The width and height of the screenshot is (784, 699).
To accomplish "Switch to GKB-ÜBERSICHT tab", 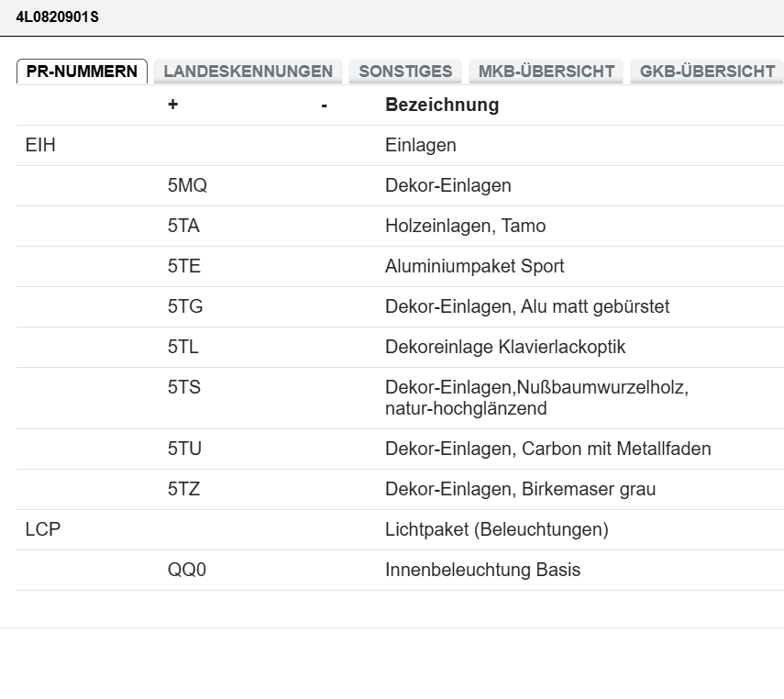I will [x=707, y=72].
